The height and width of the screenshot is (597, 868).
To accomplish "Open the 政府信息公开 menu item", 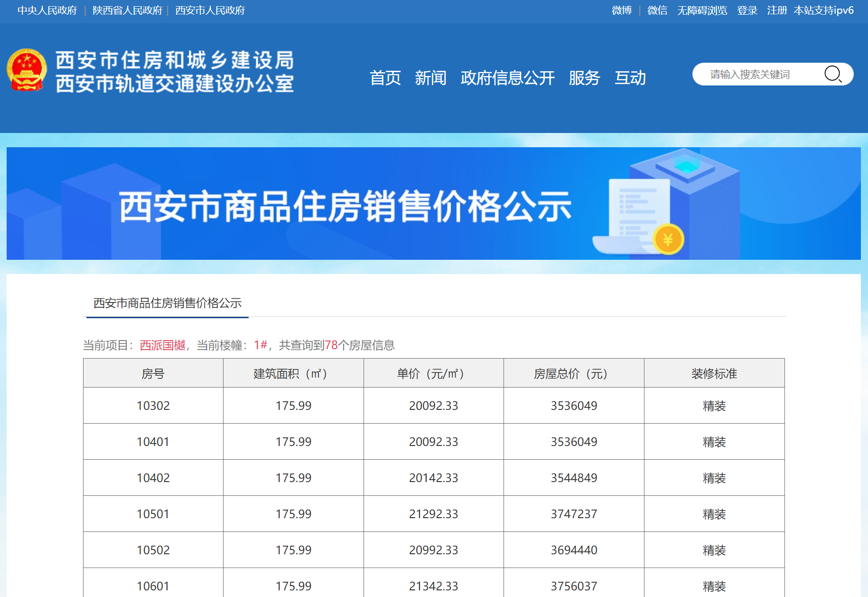I will pos(507,78).
